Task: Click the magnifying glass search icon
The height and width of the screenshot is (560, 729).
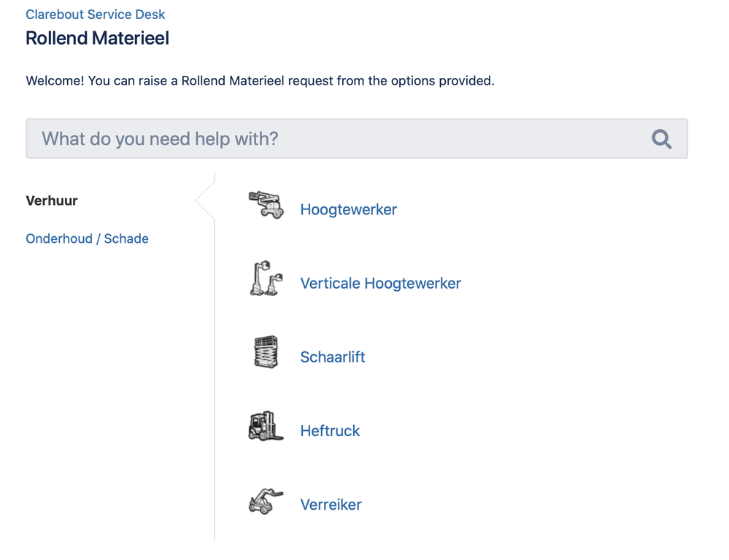Action: tap(661, 139)
